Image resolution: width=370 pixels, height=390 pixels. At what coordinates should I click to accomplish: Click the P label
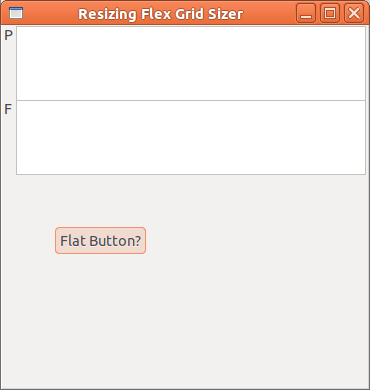pos(8,35)
